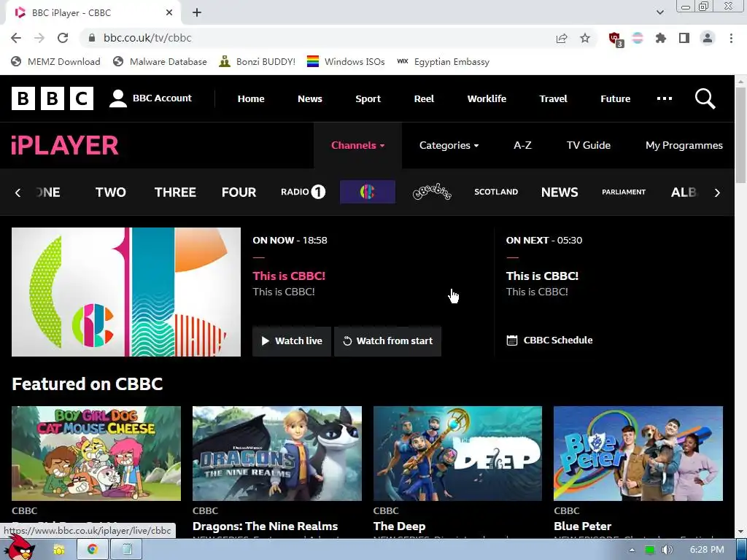The image size is (747, 560).
Task: Open BBC Future
Action: (x=616, y=98)
